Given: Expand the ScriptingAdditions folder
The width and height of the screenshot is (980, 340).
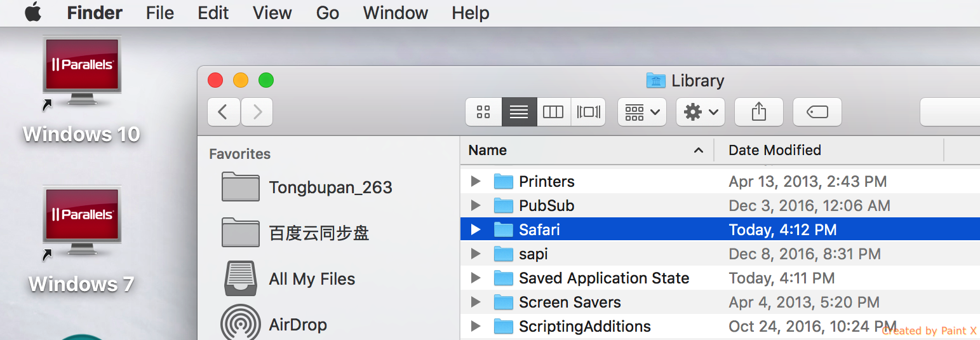Looking at the screenshot, I should click(x=475, y=327).
